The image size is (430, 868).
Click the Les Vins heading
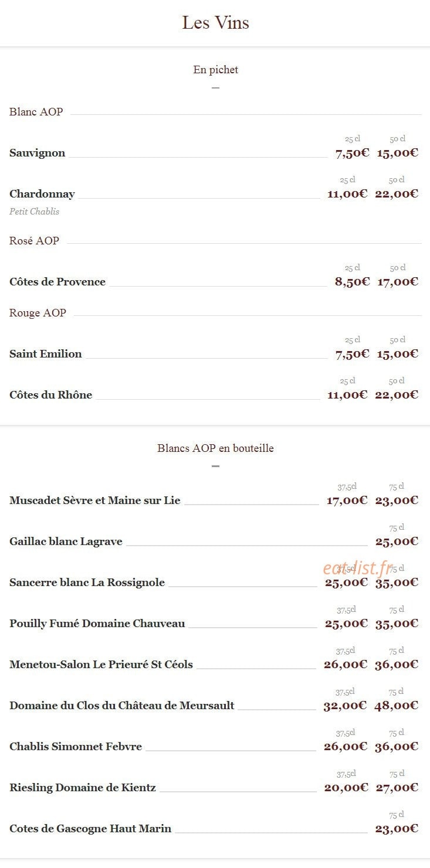point(215,23)
